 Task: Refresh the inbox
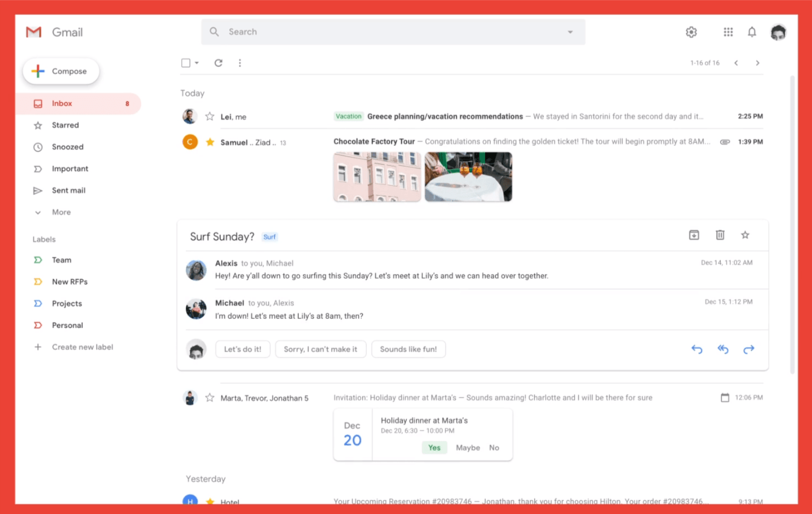(218, 63)
